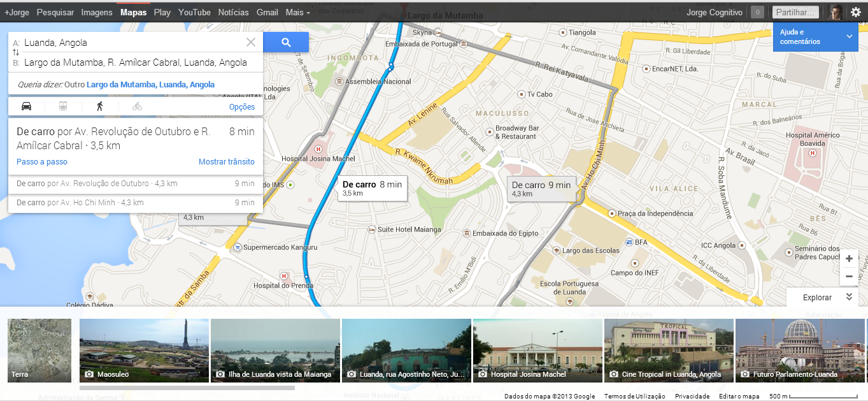
Task: Edit the origin field Luanda, Angola
Action: click(132, 43)
